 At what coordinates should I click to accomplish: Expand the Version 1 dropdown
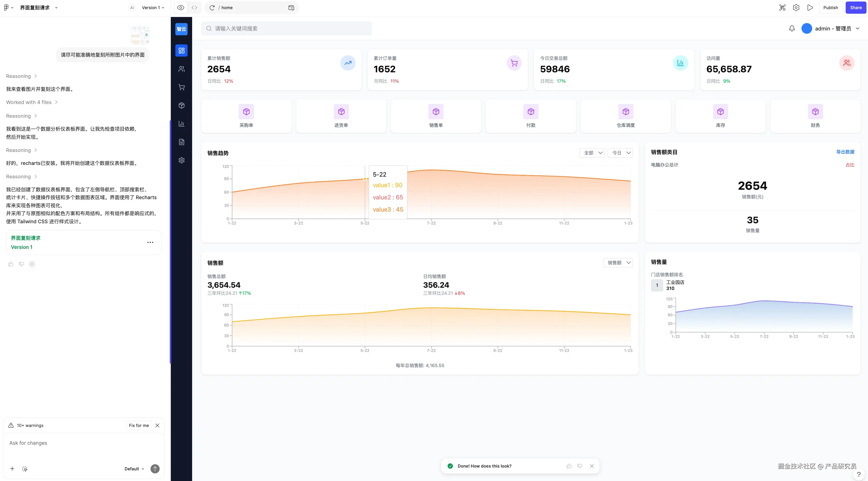(153, 8)
